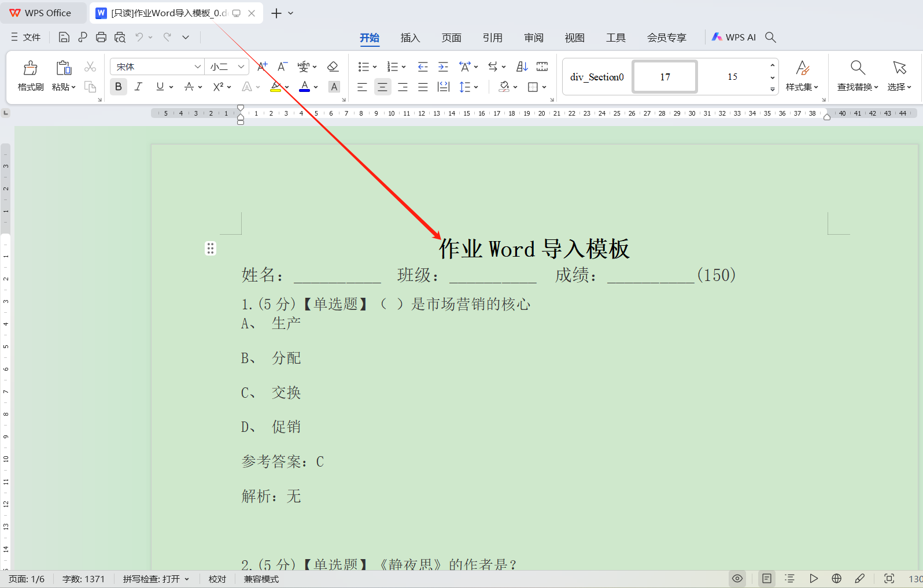Toggle italic formatting
Image resolution: width=923 pixels, height=588 pixels.
(x=138, y=87)
